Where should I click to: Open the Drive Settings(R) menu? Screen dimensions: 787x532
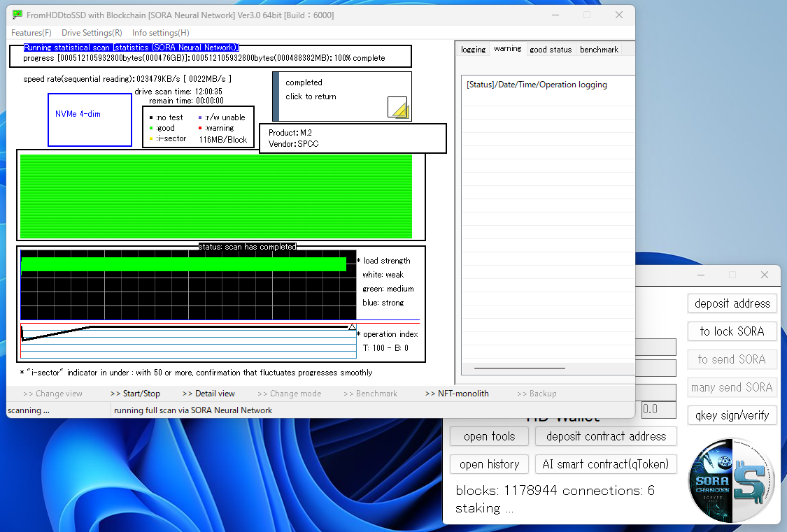click(92, 33)
